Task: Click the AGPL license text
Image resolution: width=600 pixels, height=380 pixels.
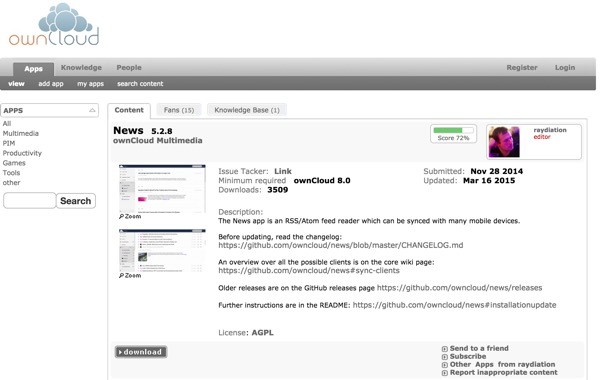Action: 262,333
